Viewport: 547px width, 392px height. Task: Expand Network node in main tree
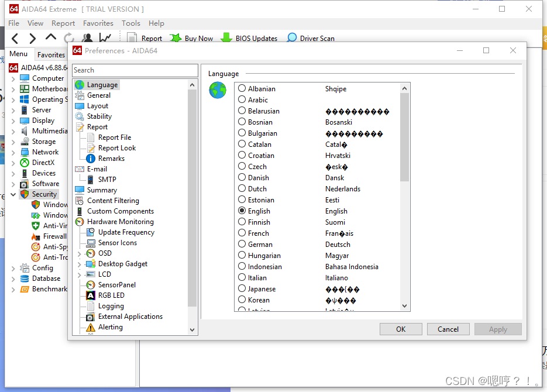pyautogui.click(x=13, y=152)
